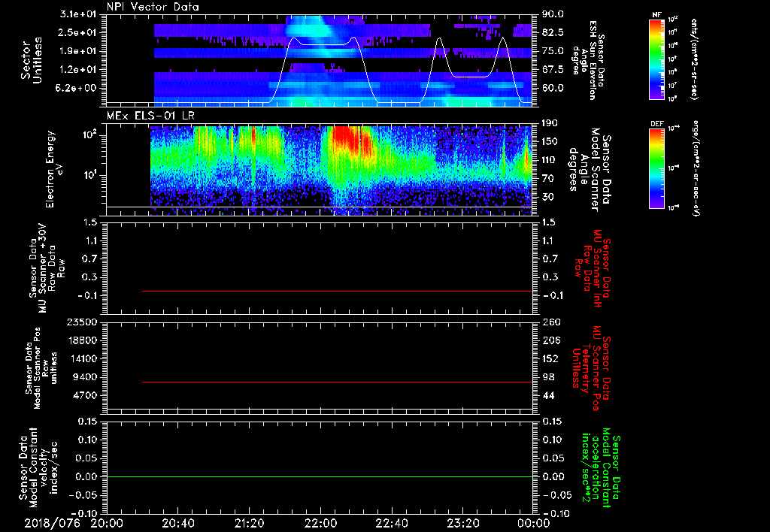The width and height of the screenshot is (770, 532).
Task: Click the "22:00" time axis label
Action: click(320, 523)
